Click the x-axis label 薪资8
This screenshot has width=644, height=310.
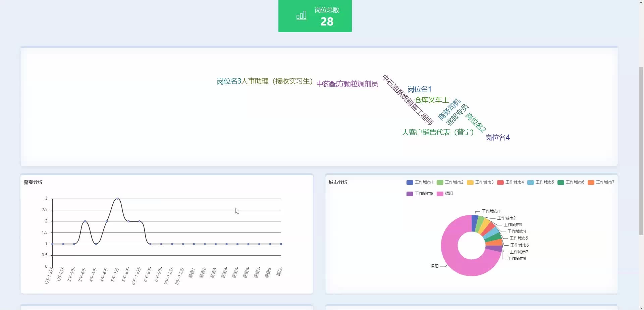coord(268,273)
